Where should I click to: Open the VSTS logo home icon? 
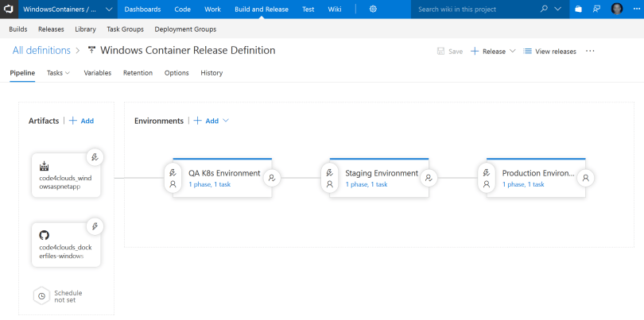(x=9, y=9)
